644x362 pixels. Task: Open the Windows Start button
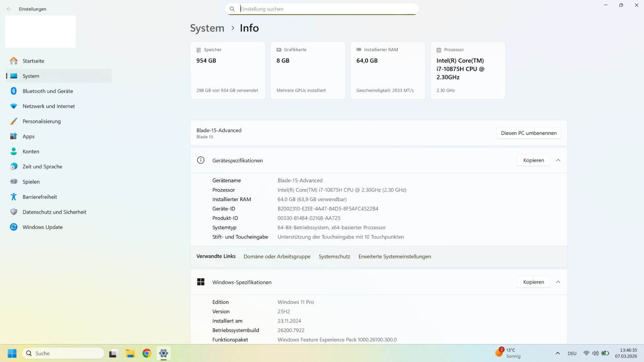[x=12, y=353]
